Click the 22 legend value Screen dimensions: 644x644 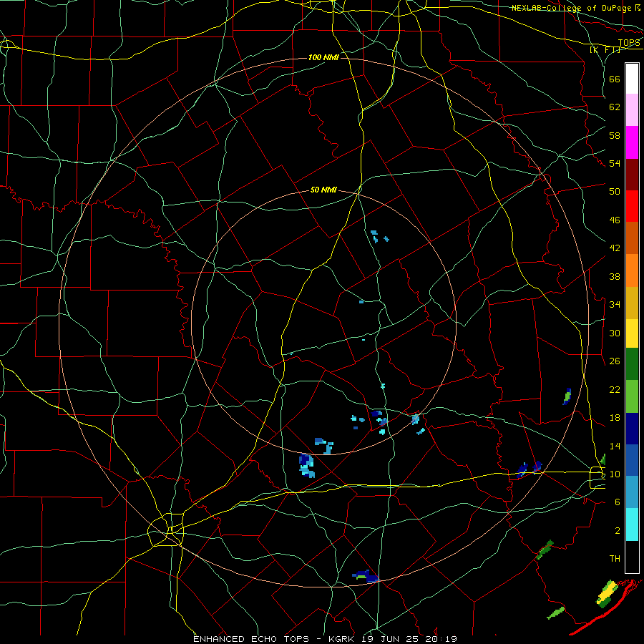tap(615, 389)
